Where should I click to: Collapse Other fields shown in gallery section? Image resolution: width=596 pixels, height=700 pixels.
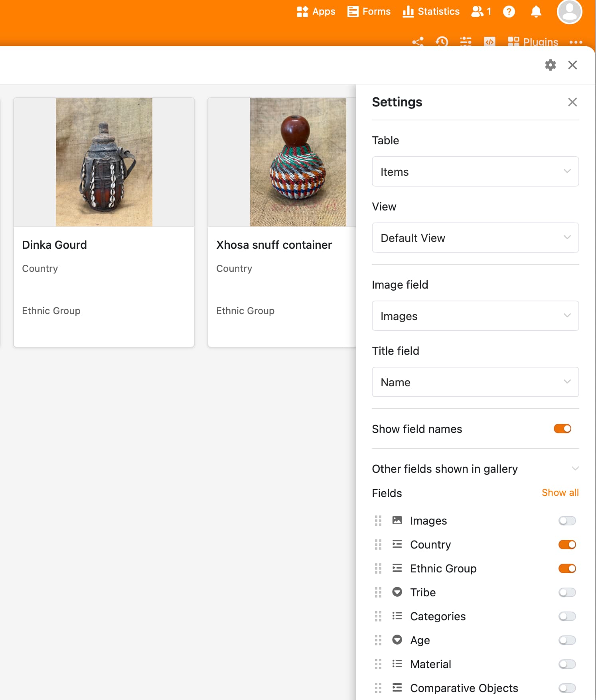point(575,468)
